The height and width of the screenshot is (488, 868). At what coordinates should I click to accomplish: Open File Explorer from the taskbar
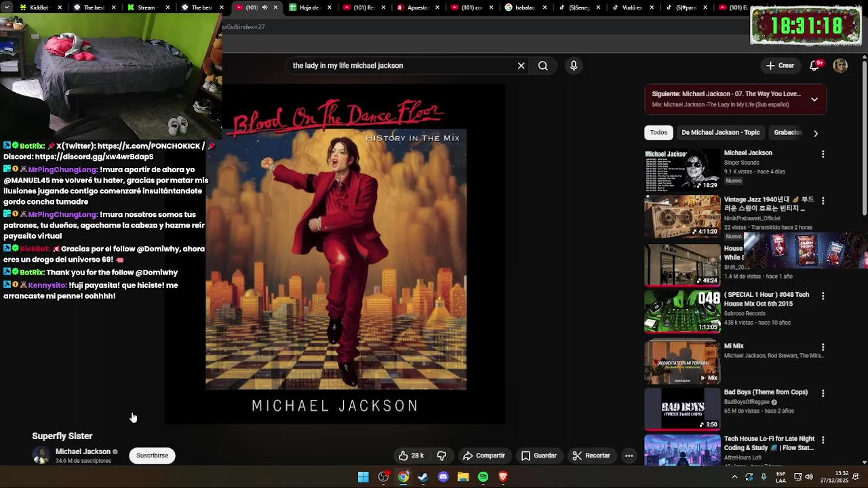pos(463,477)
